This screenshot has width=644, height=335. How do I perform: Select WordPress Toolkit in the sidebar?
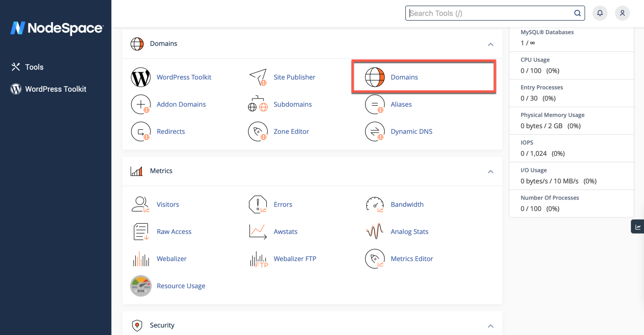point(56,89)
